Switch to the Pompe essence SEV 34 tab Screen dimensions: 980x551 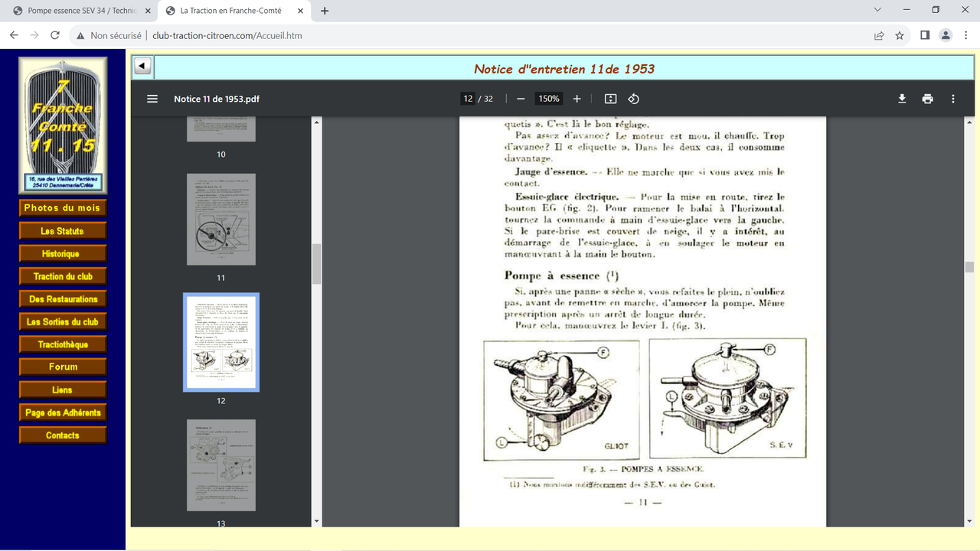pos(82,11)
